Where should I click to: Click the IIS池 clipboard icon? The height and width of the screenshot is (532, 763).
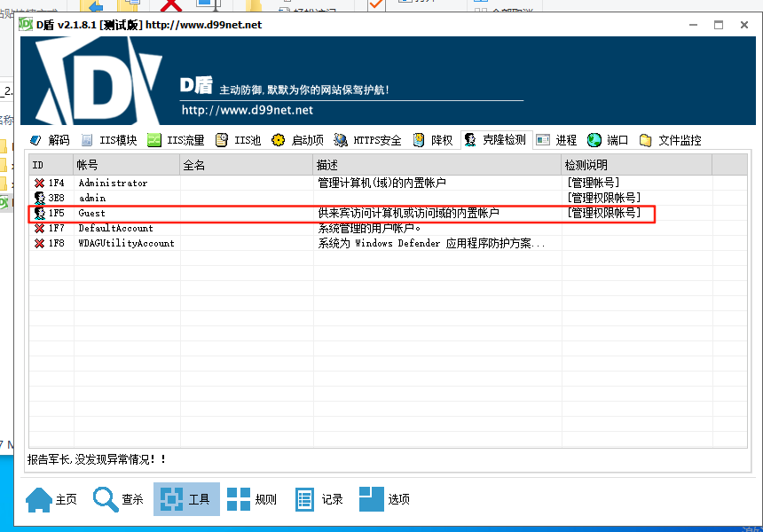pyautogui.click(x=222, y=141)
